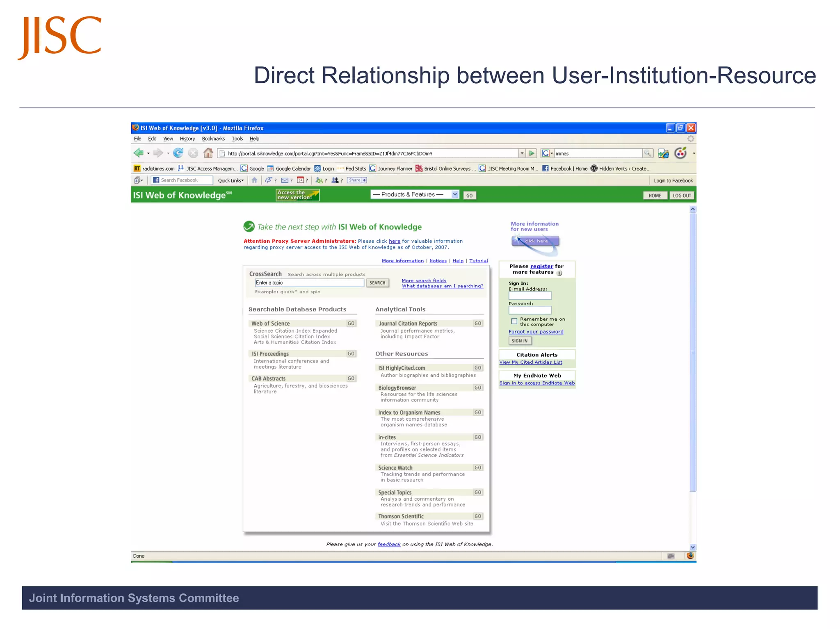Open the View menu
Screen dimensions: 840x629
pyautogui.click(x=168, y=139)
